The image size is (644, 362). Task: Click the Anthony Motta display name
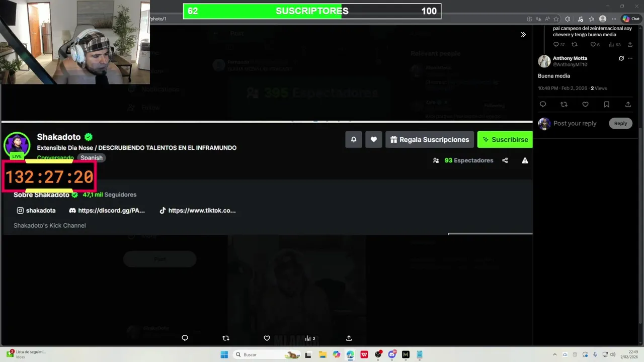(570, 58)
